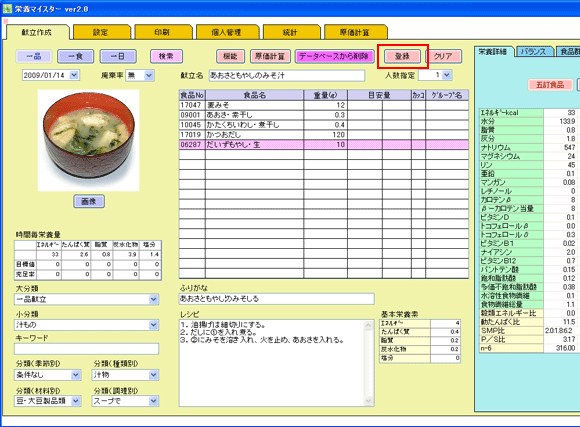Image resolution: width=580 pixels, height=427 pixels.
Task: Expand the date dropdown 2009/01/14
Action: pos(74,75)
